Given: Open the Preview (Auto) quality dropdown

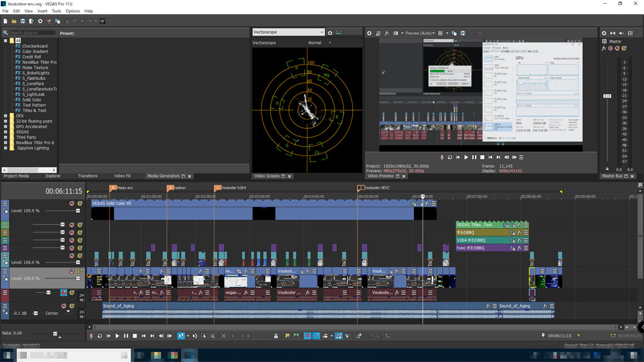Looking at the screenshot, I should pos(420,33).
